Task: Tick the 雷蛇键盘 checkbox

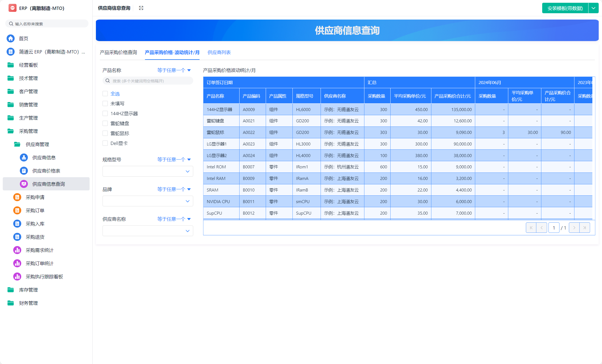Action: pyautogui.click(x=105, y=123)
